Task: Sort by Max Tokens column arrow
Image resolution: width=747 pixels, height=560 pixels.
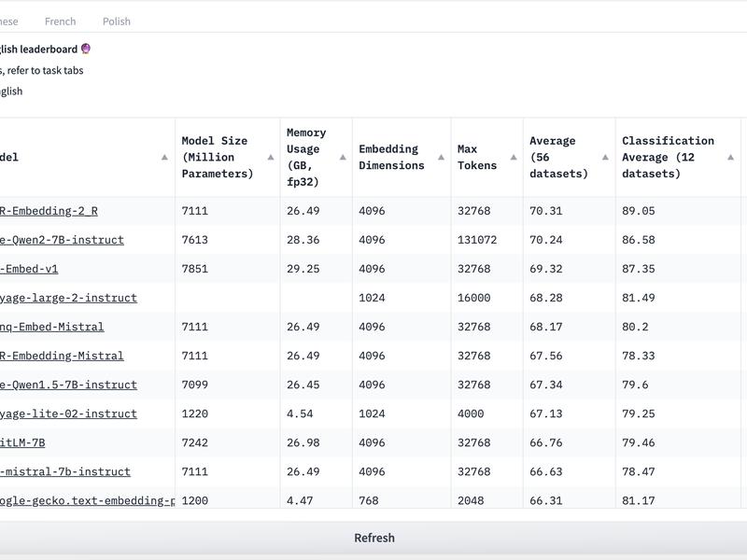Action: 514,157
